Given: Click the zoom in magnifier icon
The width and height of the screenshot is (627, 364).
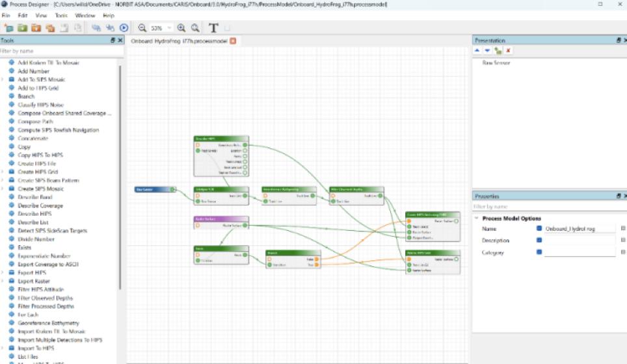Looking at the screenshot, I should [x=181, y=28].
